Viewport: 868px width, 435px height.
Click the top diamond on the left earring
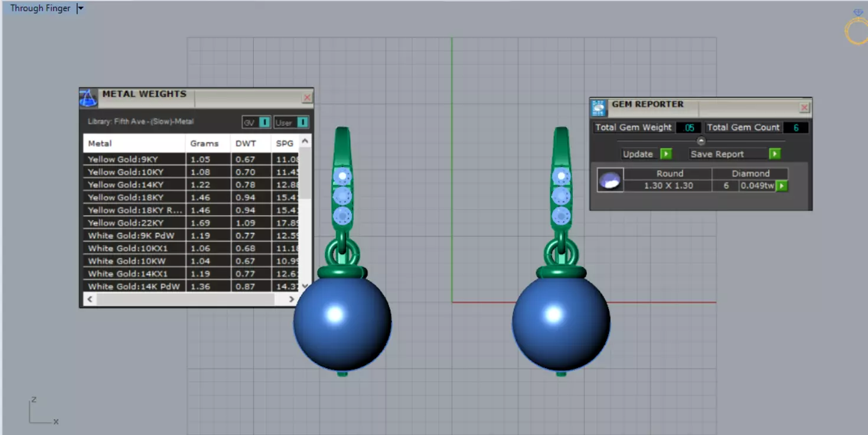pyautogui.click(x=342, y=176)
